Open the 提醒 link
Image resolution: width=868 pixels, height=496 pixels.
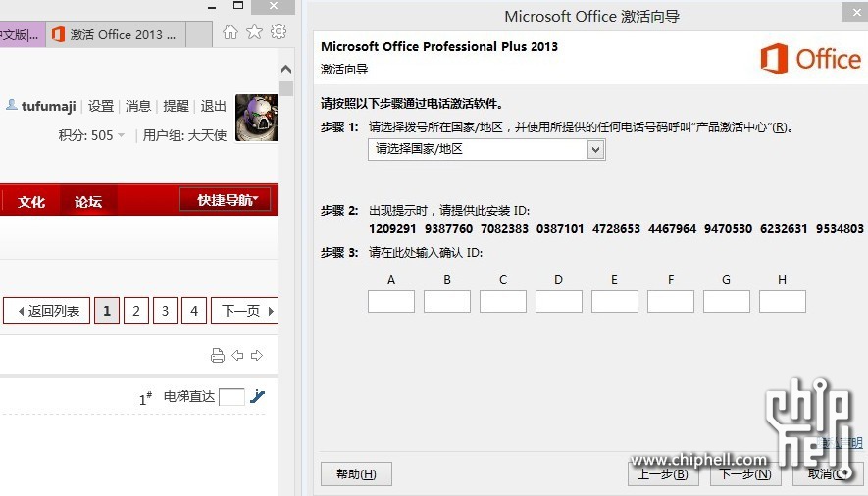pos(176,106)
